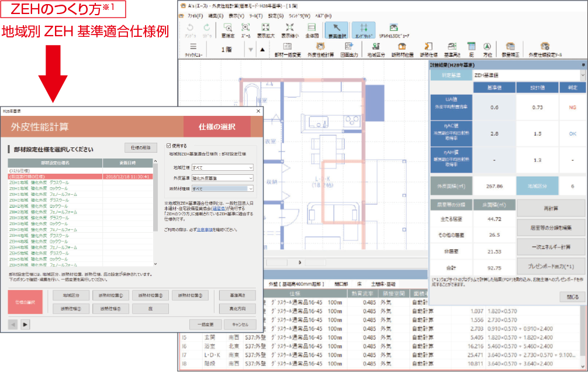Screen dimensions: 588x372
Task: Click the next-step right arrow button
Action: 25,324
